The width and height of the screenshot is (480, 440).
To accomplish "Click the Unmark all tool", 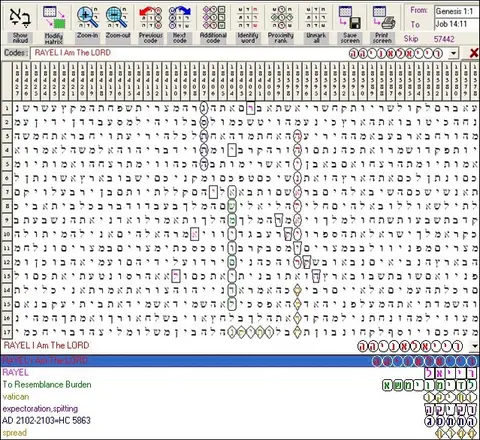I will (x=316, y=23).
